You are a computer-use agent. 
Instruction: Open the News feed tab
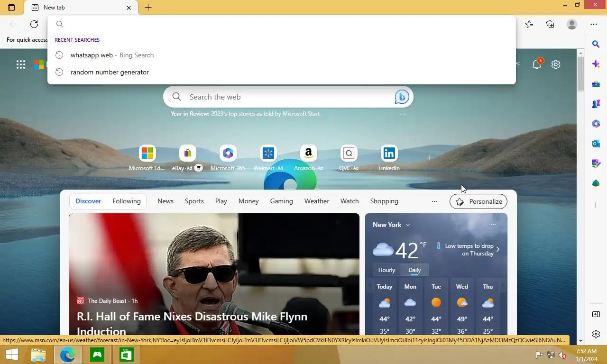coord(166,201)
